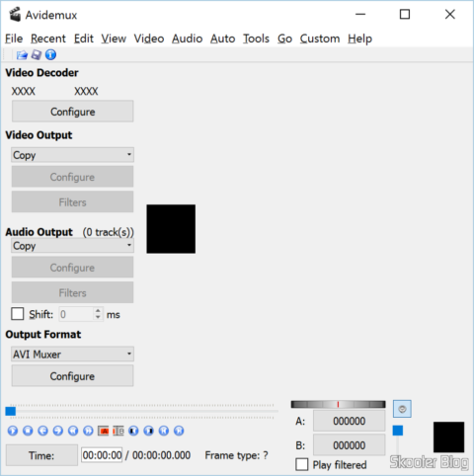
Task: Click the grayscale jog shuttle slider
Action: coord(338,404)
